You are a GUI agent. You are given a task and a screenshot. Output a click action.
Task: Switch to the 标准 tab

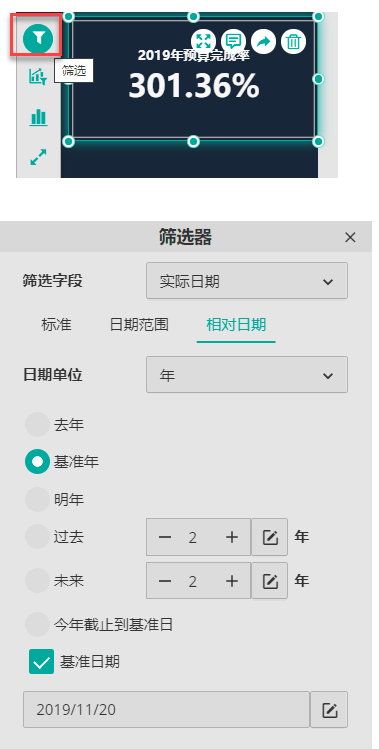56,325
